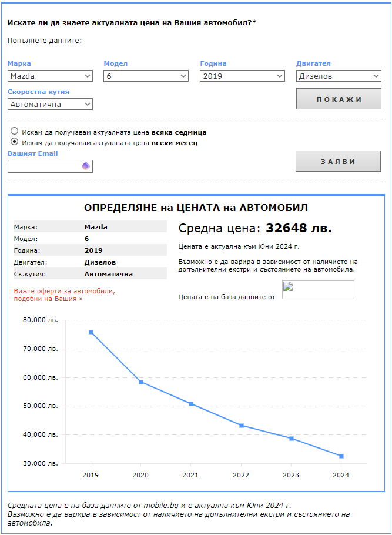Screen dimensions: 392x535
Task: Click the purple autofill icon in email field
Action: (x=86, y=166)
